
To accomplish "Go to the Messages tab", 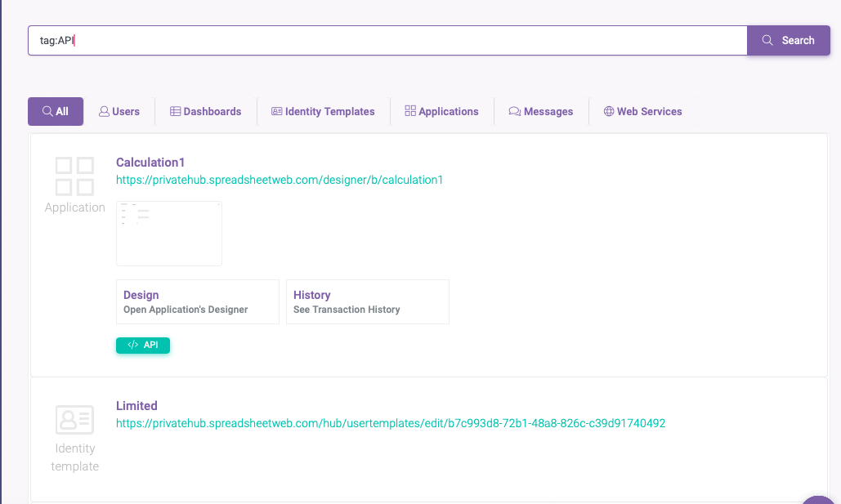I will coord(541,112).
